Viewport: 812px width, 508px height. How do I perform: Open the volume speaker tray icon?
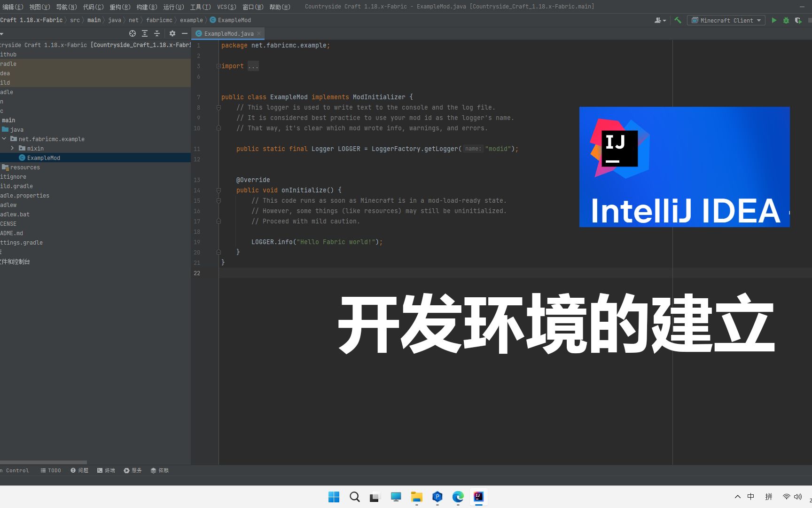[798, 497]
